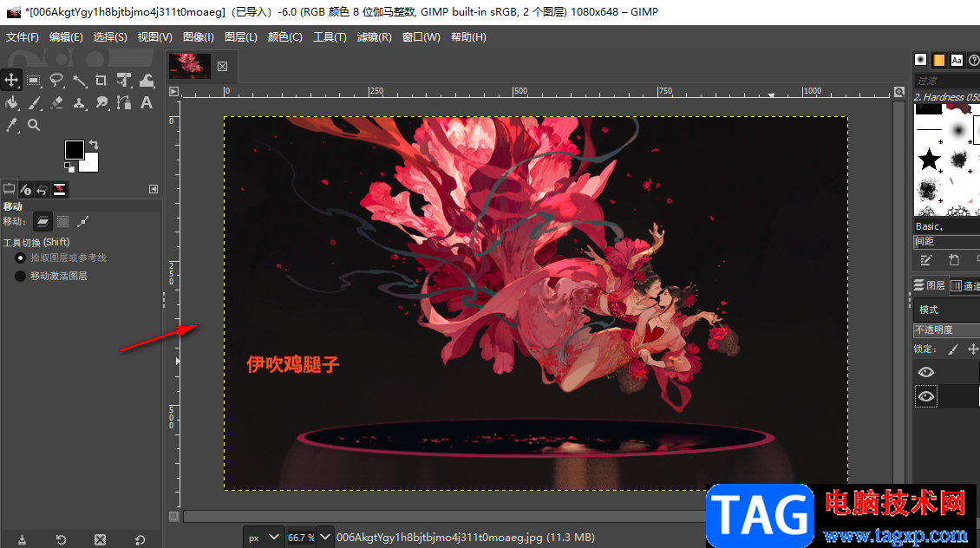The image size is (980, 548).
Task: Select the Smudge tool
Action: coord(101,102)
